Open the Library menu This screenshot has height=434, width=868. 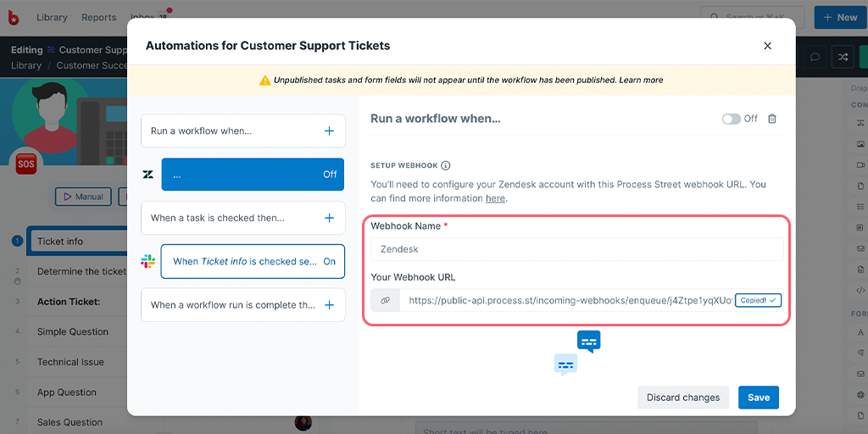[52, 18]
